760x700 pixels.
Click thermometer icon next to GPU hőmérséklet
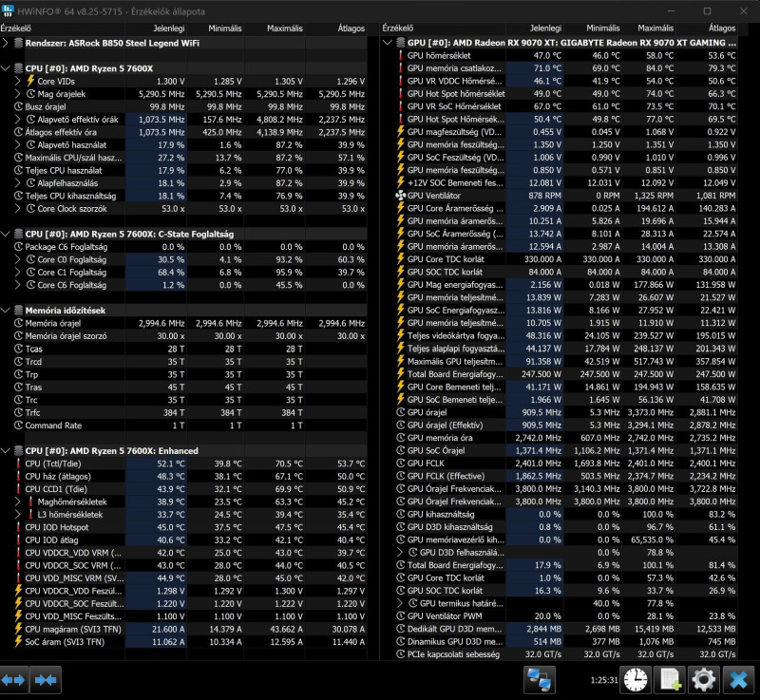click(x=400, y=56)
